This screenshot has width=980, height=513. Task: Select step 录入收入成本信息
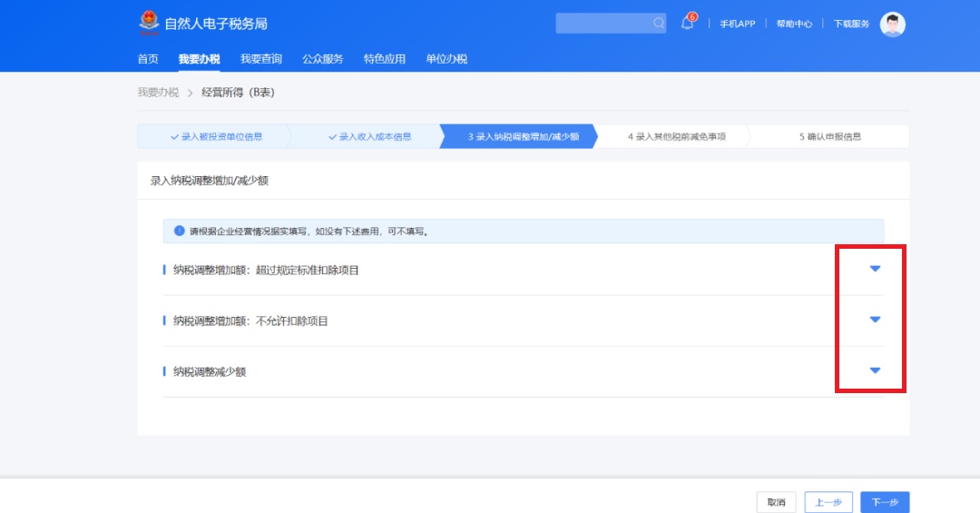point(369,136)
